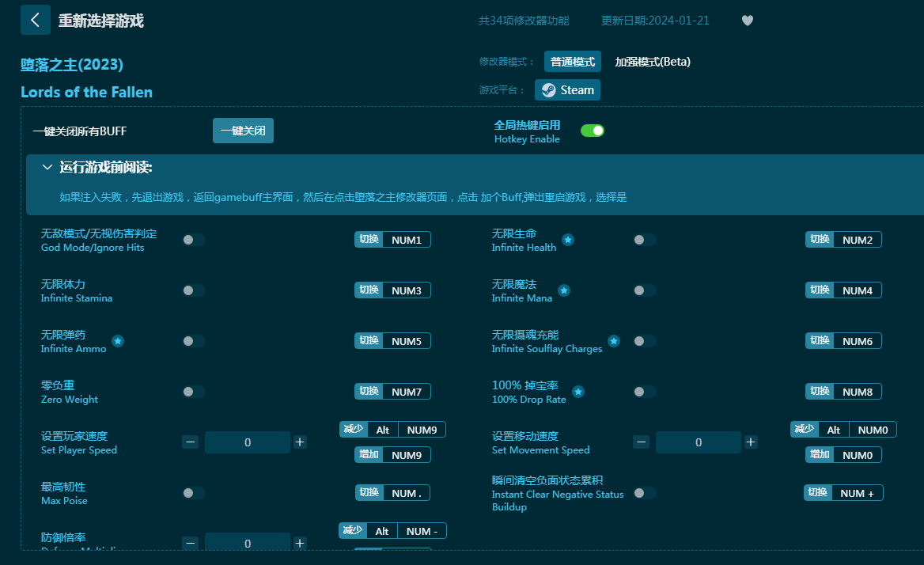Increase Set Player Speed with plus button
The width and height of the screenshot is (924, 565).
tap(300, 442)
